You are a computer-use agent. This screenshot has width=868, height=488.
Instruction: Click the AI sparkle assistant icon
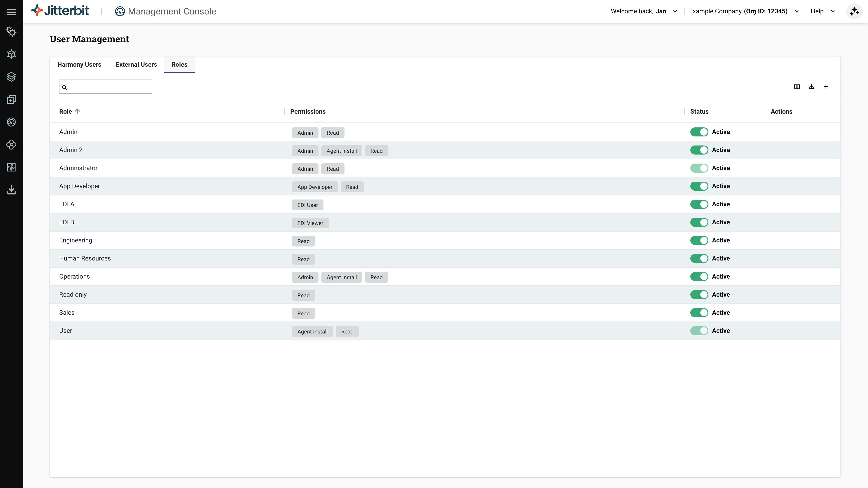tap(854, 12)
